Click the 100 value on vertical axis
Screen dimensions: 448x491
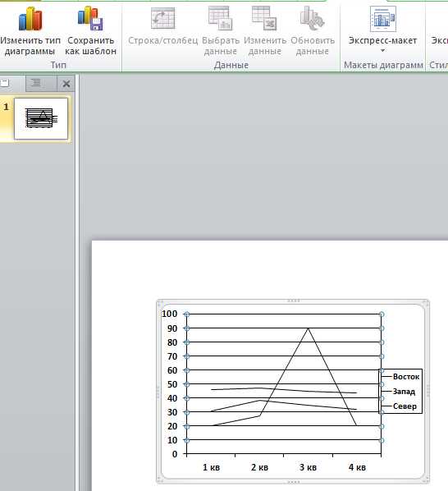[169, 314]
